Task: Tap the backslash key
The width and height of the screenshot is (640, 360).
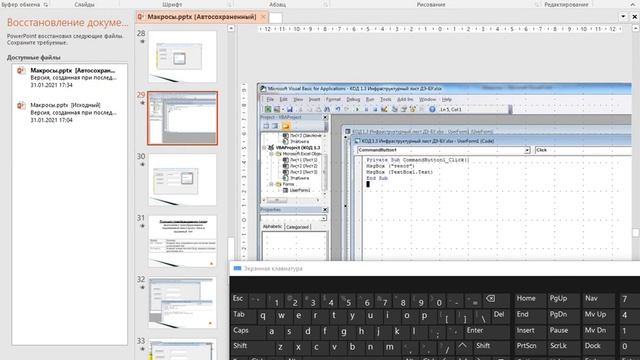Action: click(x=482, y=316)
